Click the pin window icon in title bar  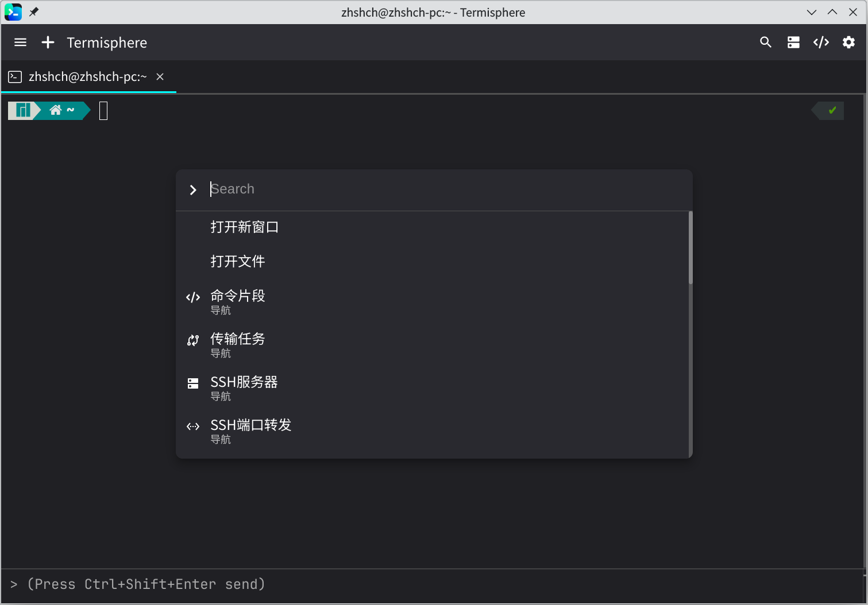[x=34, y=12]
